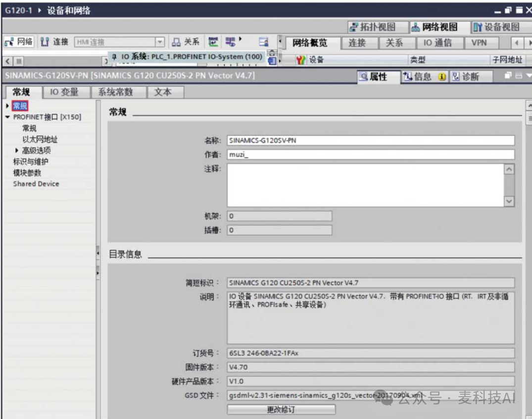Select 标识与维护 in the tree
This screenshot has width=532, height=419.
tap(31, 161)
